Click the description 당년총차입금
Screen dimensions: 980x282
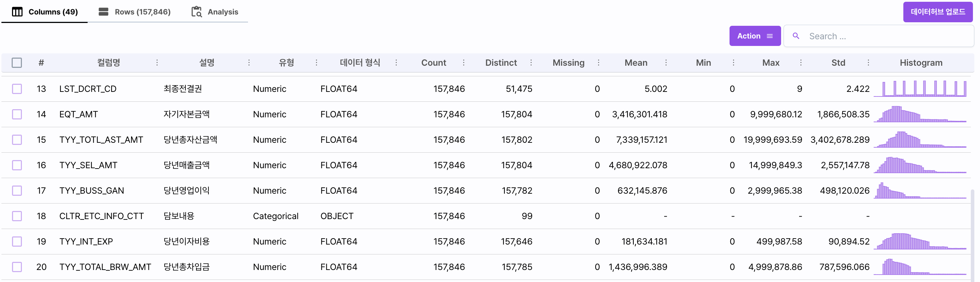point(187,267)
